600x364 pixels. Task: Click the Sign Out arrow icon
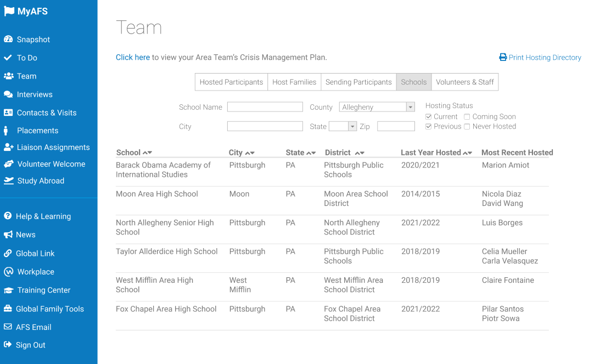(x=8, y=344)
